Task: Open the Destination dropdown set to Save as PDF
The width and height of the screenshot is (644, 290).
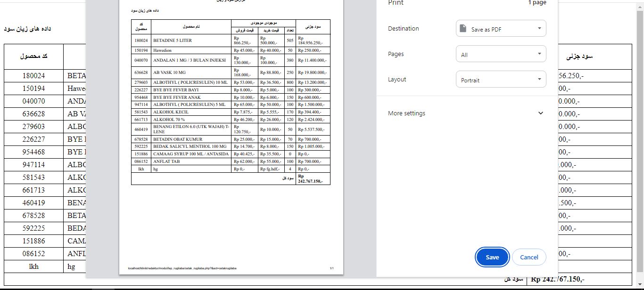Action: pos(501,29)
